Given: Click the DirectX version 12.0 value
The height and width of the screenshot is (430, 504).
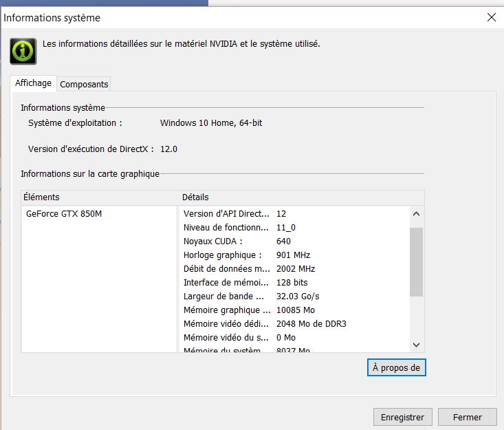Looking at the screenshot, I should click(168, 149).
